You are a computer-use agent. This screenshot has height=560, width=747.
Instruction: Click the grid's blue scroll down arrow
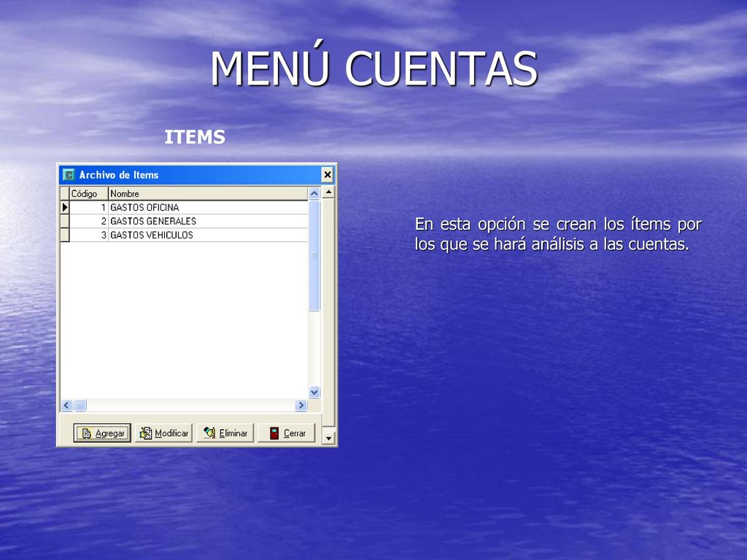pos(314,392)
